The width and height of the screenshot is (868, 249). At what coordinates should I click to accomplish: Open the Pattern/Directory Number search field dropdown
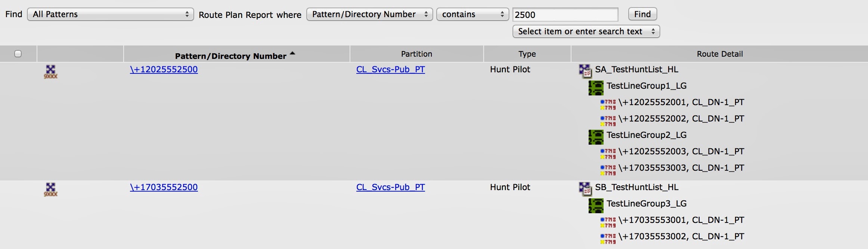[369, 14]
